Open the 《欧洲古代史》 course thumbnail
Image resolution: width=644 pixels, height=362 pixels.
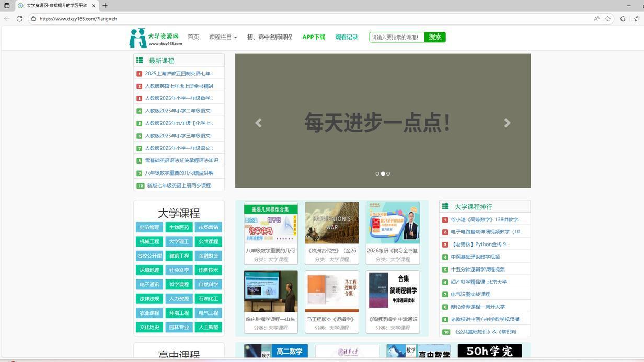[331, 223]
